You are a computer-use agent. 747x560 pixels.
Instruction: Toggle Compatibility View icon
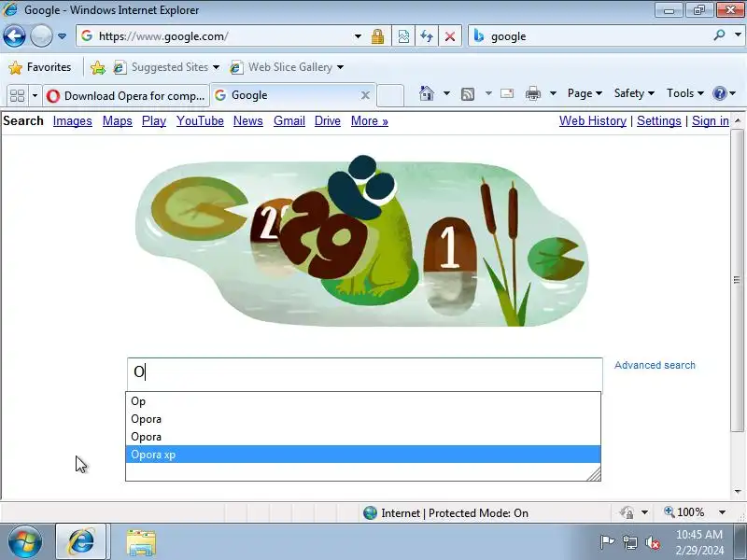point(403,36)
